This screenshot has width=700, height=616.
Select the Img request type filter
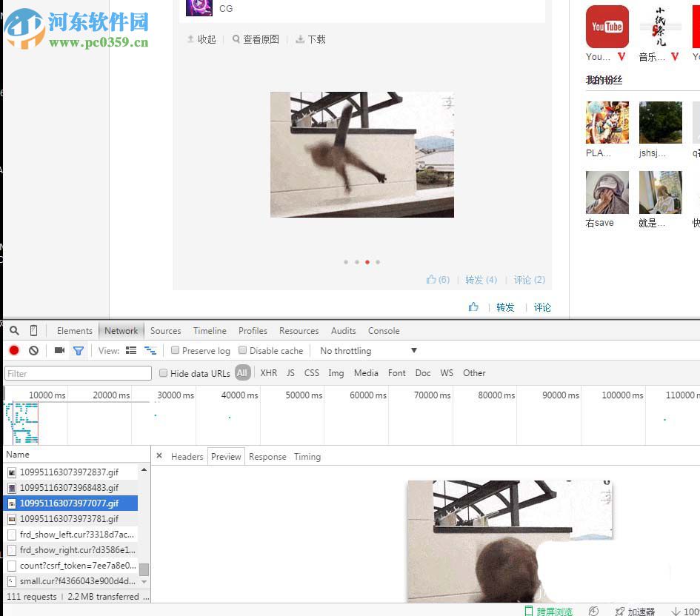pyautogui.click(x=336, y=373)
